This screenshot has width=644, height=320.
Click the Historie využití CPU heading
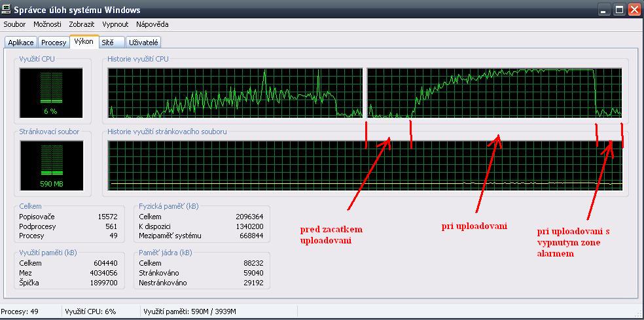coord(137,59)
